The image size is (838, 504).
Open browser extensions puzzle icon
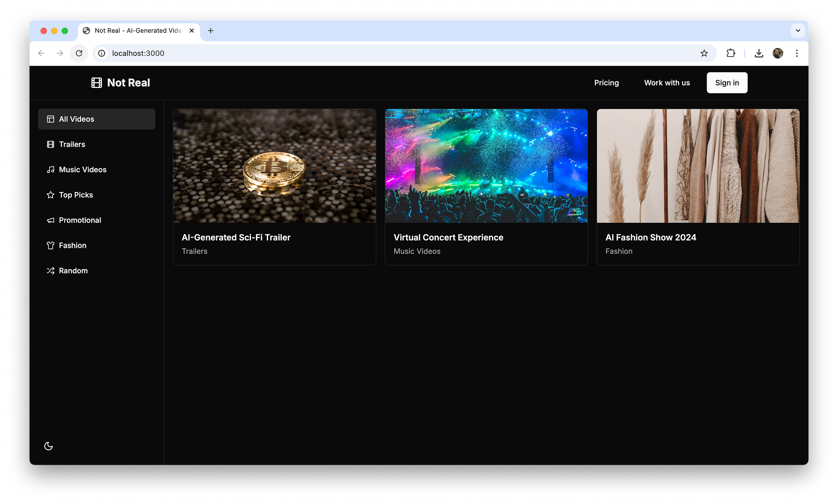731,53
